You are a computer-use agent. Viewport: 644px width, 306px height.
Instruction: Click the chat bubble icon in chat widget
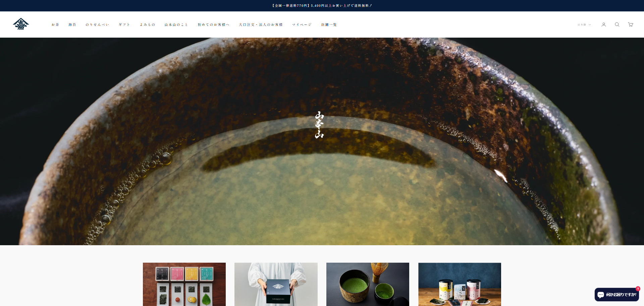pos(601,295)
